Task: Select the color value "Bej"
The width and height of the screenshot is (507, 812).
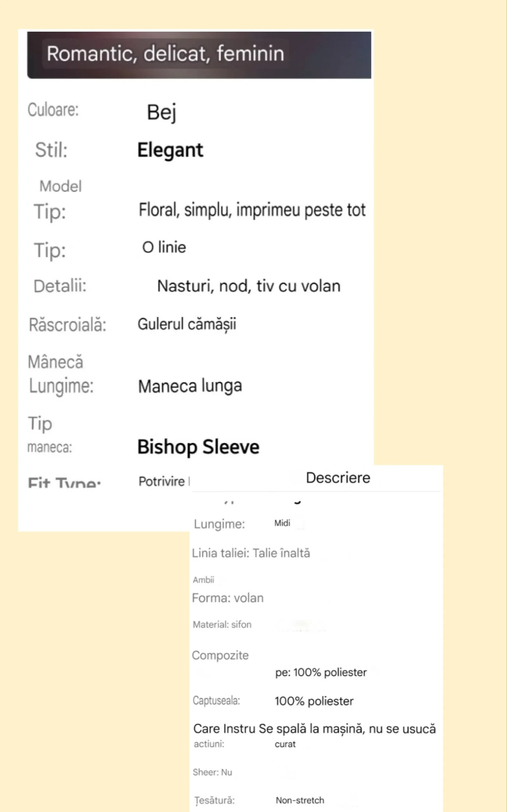Action: pos(161,112)
